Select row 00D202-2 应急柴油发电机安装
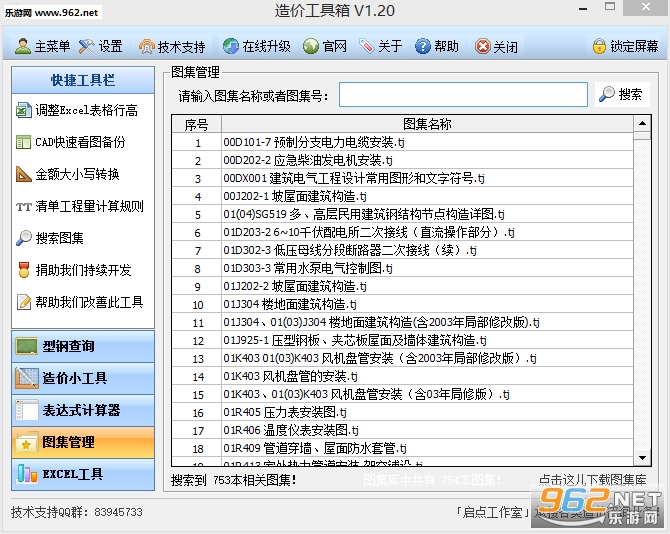The height and width of the screenshot is (534, 670). click(403, 161)
